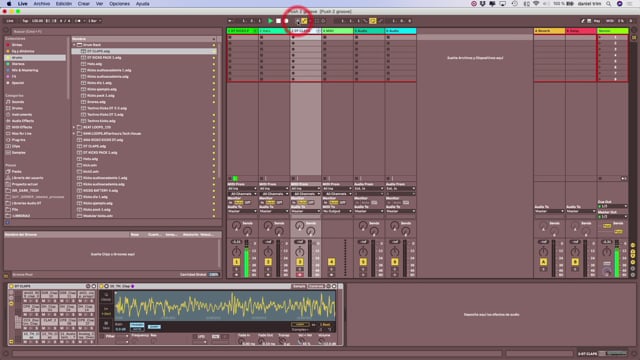This screenshot has height=360, width=640.
Task: Toggle return track B activator button
Action: pyautogui.click(x=575, y=262)
